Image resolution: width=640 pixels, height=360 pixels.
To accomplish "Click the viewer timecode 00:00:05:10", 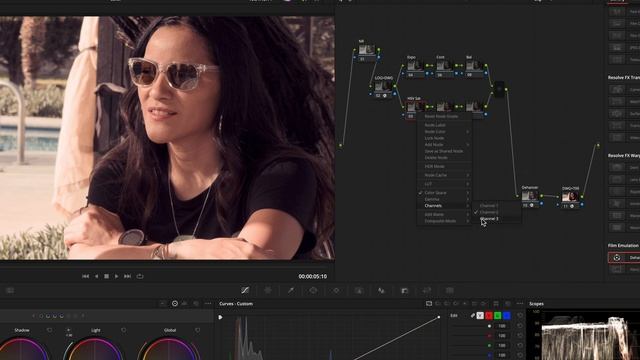I will point(312,276).
